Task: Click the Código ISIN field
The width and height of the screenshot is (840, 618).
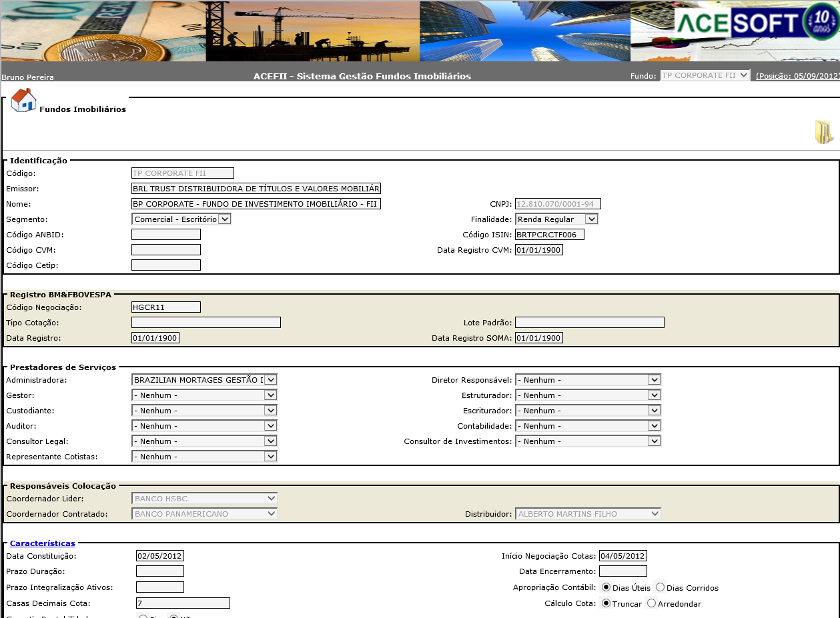Action: [550, 235]
